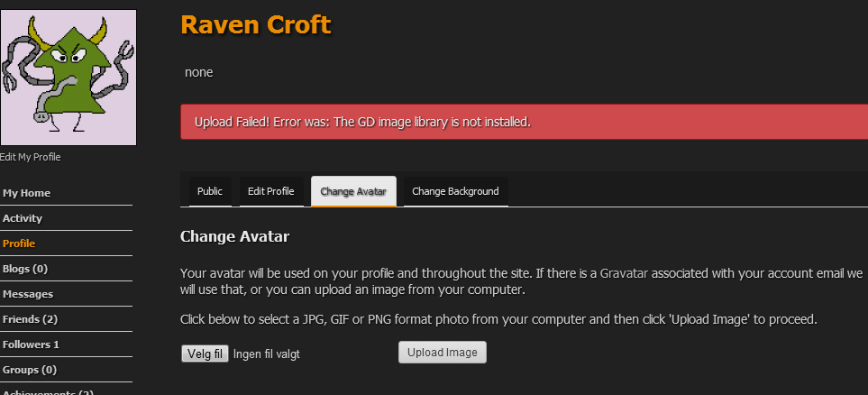Select Profile in the sidebar menu
The image size is (868, 395).
19,243
